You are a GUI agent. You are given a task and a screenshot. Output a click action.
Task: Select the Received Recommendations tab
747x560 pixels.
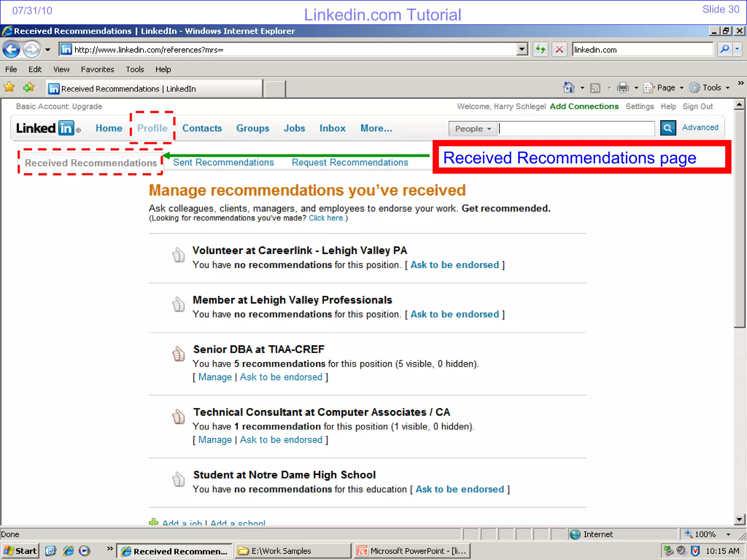click(x=91, y=163)
